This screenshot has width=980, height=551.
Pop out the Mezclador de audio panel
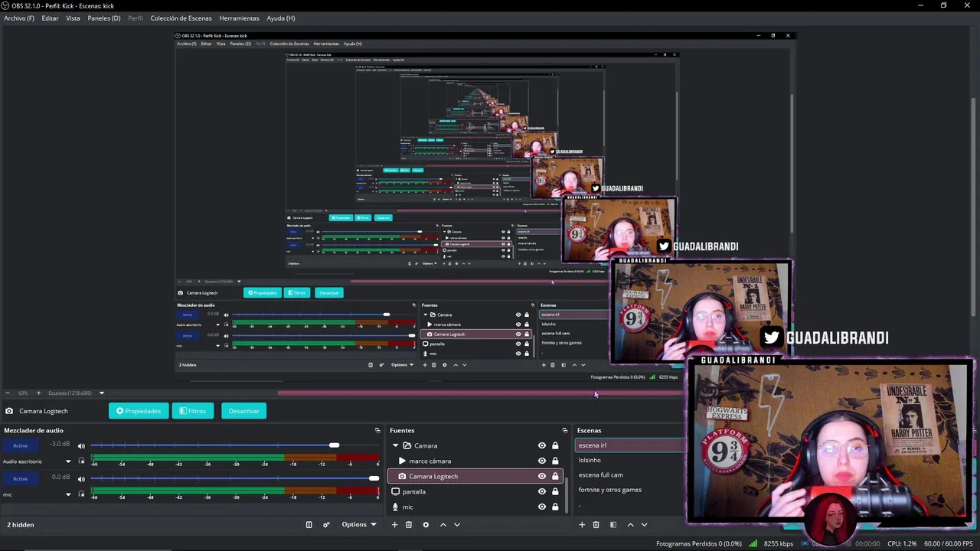377,431
